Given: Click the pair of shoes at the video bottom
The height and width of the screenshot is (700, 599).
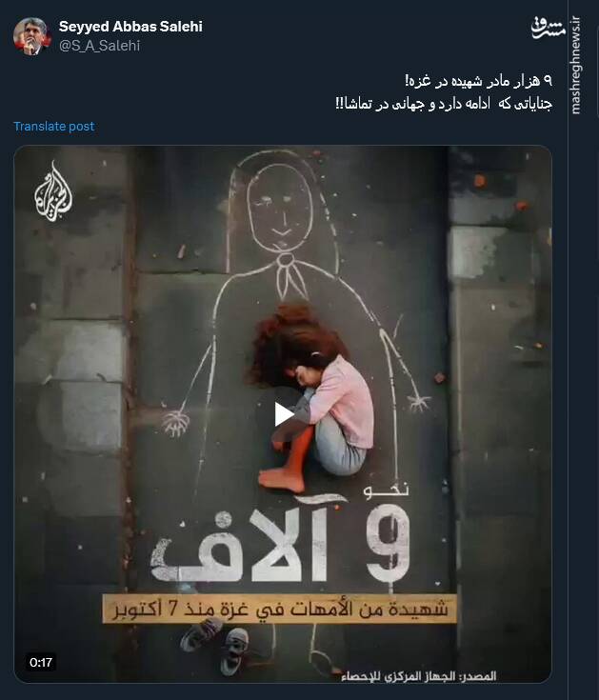Looking at the screenshot, I should [x=215, y=645].
